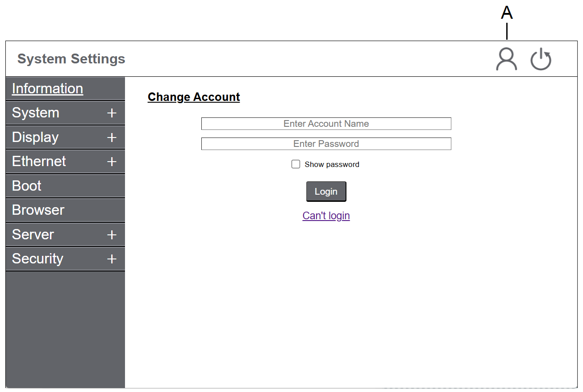Select the Security sidebar label
583x392 pixels.
[x=37, y=259]
